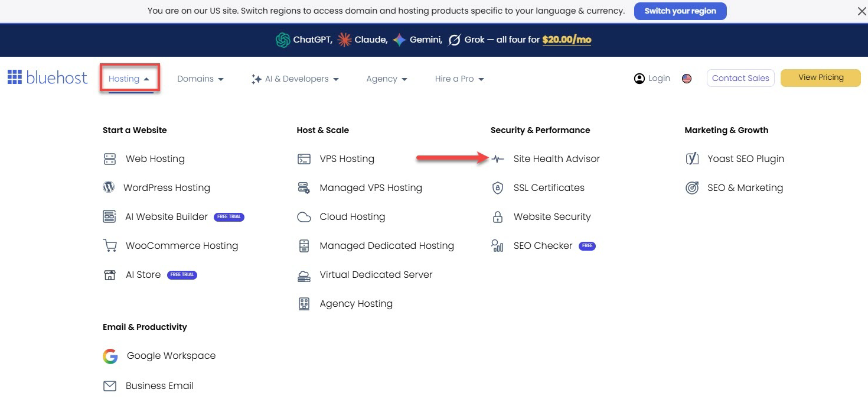The width and height of the screenshot is (868, 402).
Task: Open Site Health Advisor link
Action: pos(557,159)
